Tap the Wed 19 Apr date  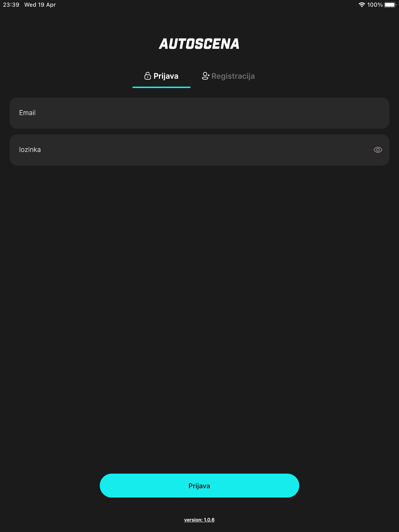40,5
